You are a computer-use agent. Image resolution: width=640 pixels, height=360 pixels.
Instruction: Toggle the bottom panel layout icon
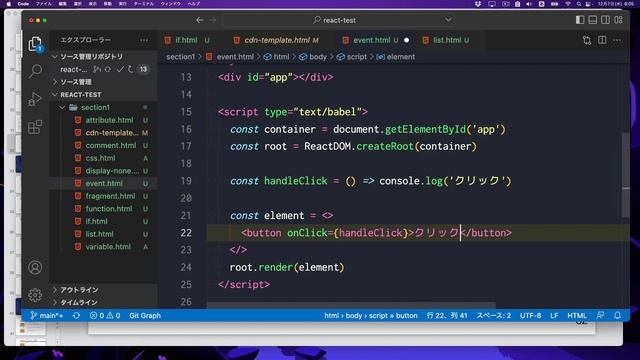pyautogui.click(x=593, y=20)
